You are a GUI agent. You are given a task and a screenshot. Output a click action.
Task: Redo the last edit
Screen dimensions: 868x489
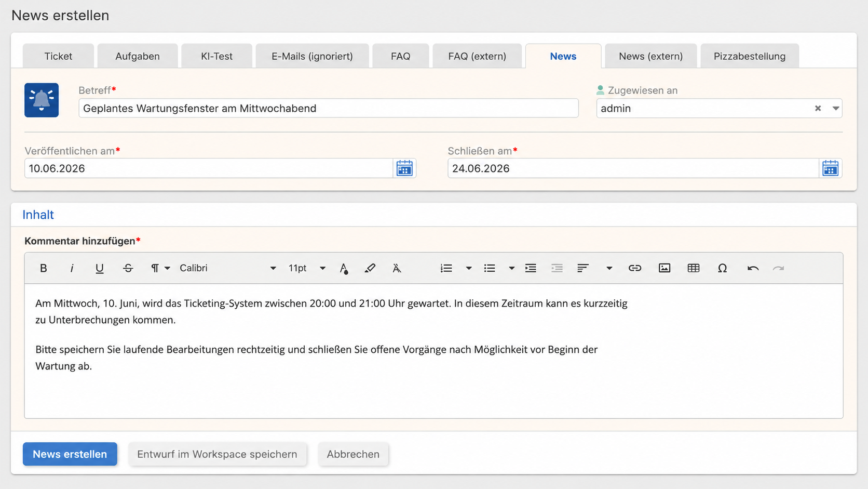point(778,268)
